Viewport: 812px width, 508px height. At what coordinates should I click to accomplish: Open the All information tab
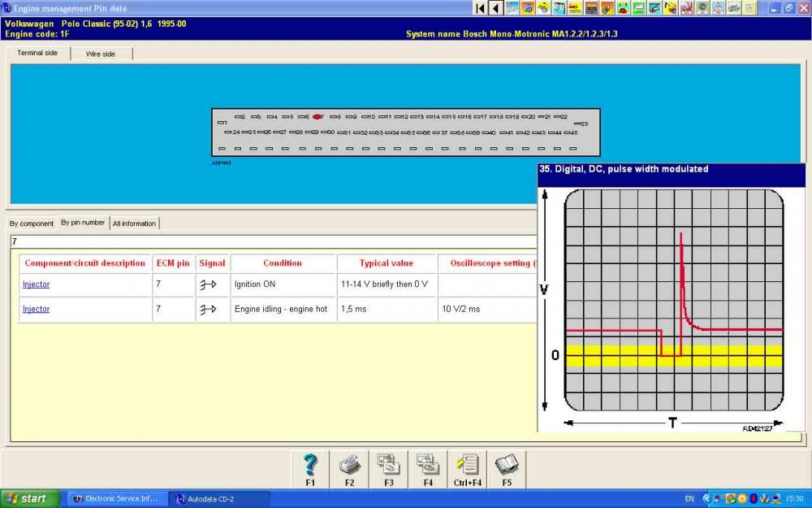coord(134,224)
